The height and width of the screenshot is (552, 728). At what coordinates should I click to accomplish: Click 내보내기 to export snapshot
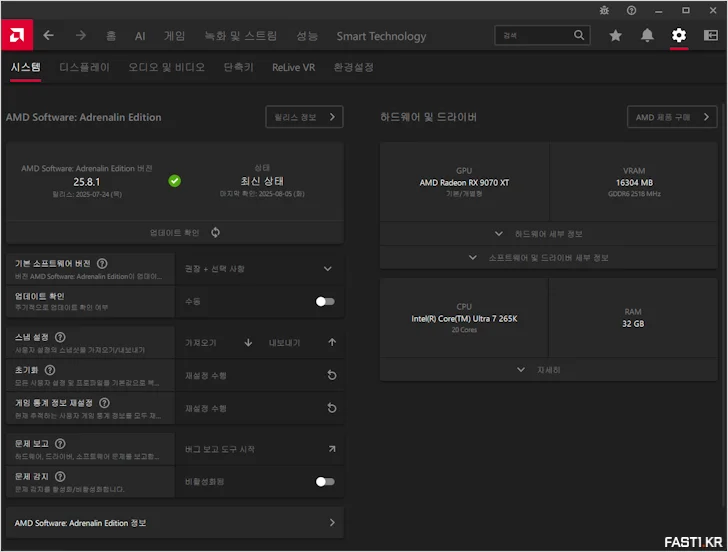click(x=285, y=343)
